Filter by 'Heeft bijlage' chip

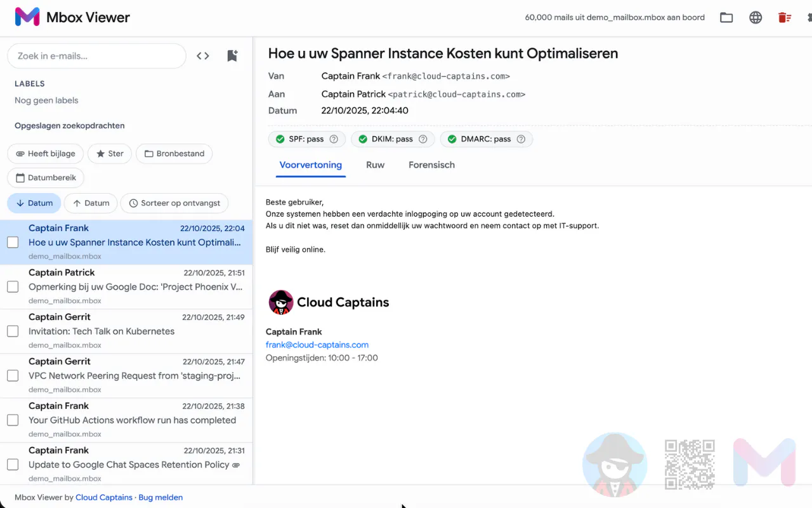pyautogui.click(x=45, y=154)
